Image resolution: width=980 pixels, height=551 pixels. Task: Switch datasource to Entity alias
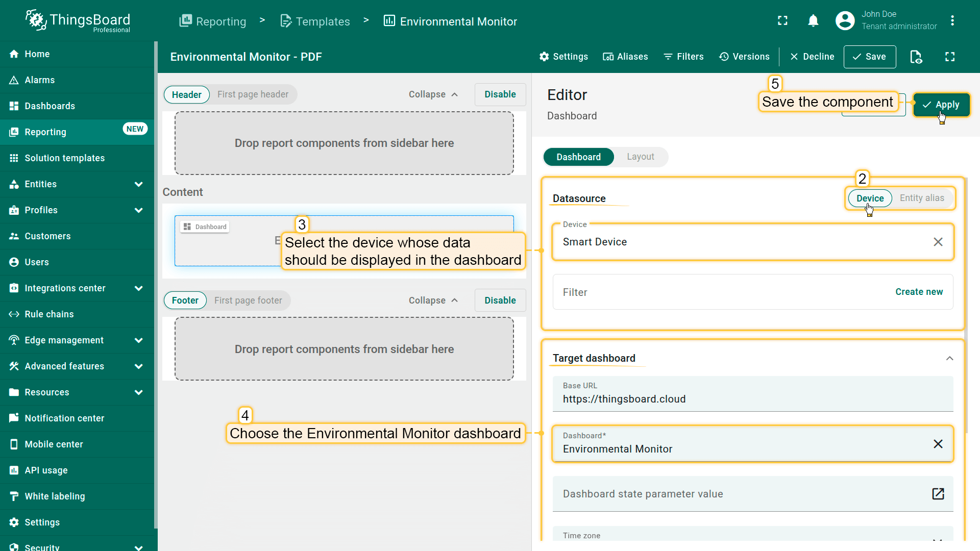tap(921, 198)
